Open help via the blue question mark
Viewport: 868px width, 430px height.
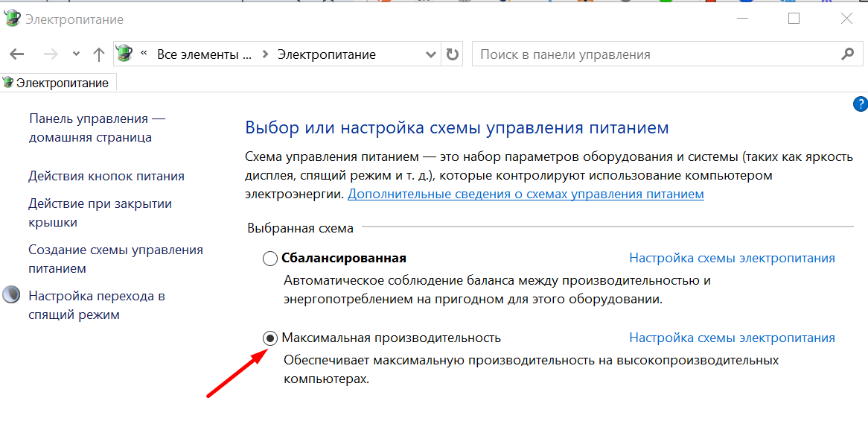tap(861, 104)
